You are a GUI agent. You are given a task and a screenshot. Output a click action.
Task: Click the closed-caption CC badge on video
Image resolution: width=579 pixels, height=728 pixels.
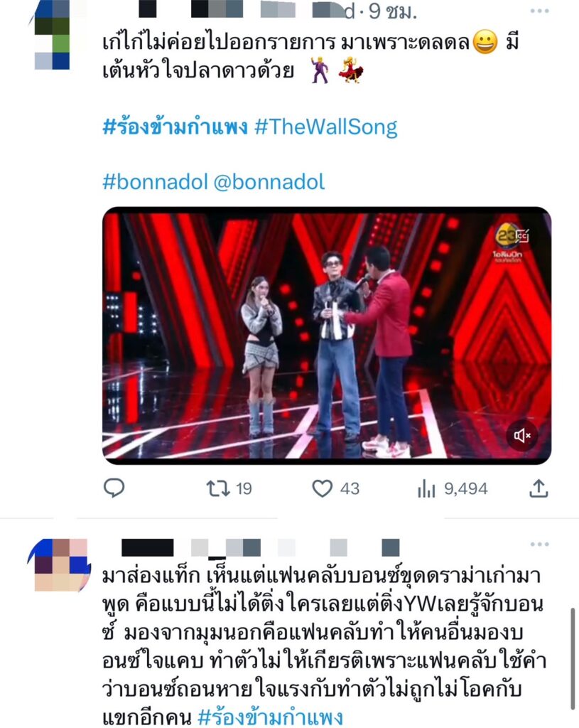pyautogui.click(x=521, y=235)
